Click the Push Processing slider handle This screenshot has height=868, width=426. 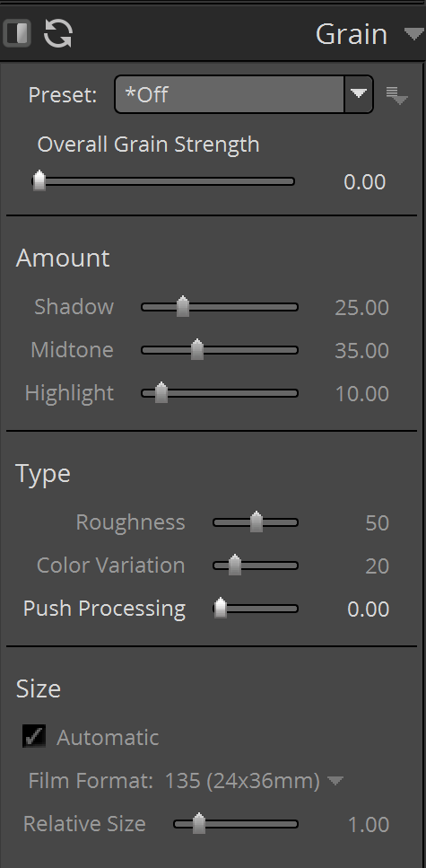coord(221,609)
